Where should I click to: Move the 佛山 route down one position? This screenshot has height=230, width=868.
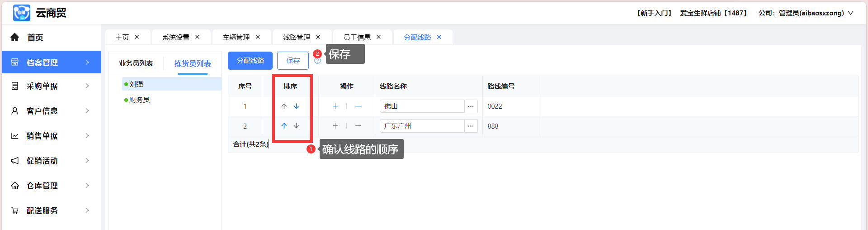(x=296, y=106)
